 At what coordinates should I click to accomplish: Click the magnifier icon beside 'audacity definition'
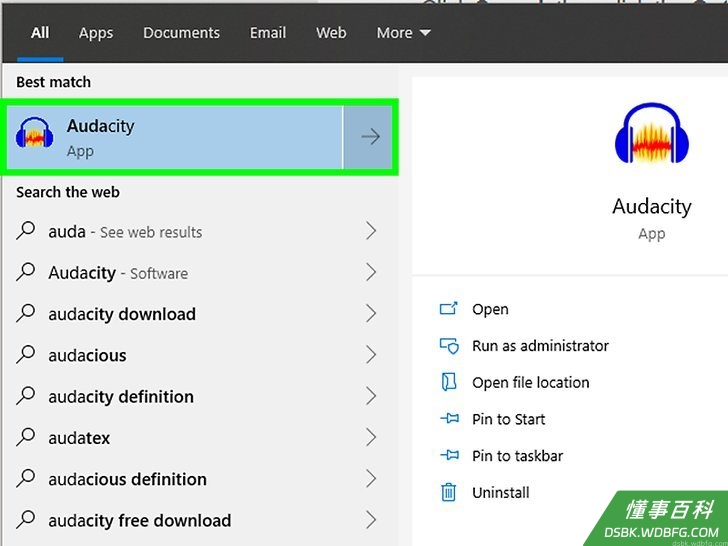(x=26, y=396)
